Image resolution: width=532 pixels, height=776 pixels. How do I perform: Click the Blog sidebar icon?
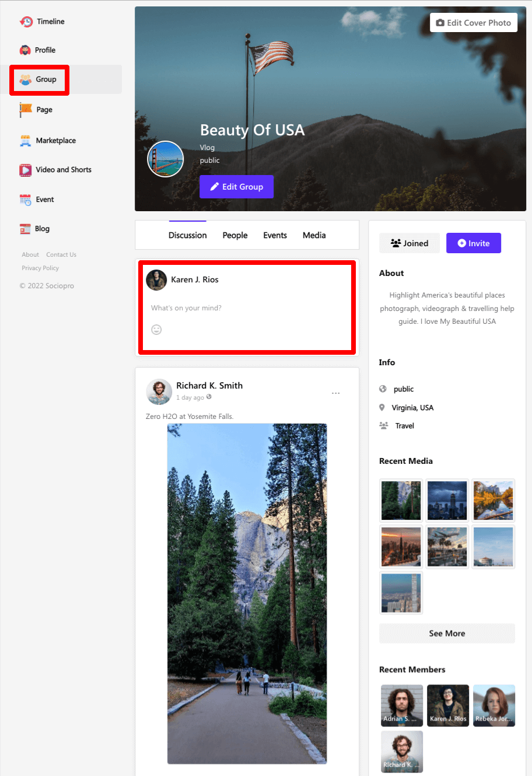[x=25, y=229]
